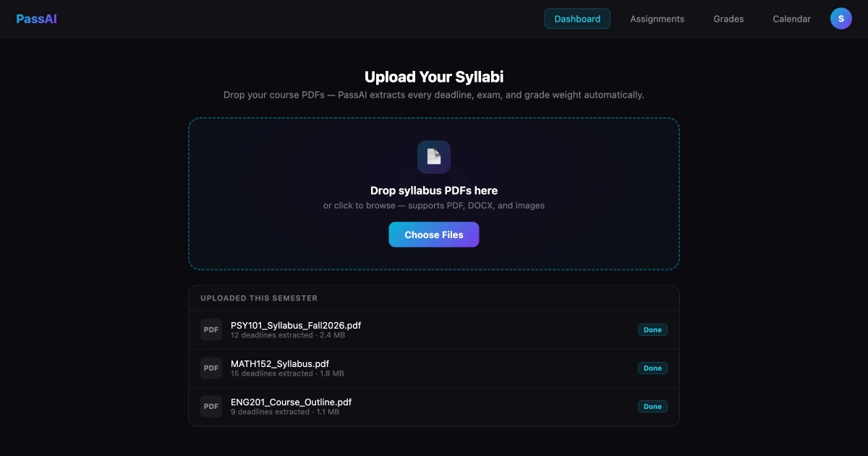This screenshot has height=456, width=868.
Task: Open MATH152_Syllabus.pdf file entry
Action: pos(434,368)
